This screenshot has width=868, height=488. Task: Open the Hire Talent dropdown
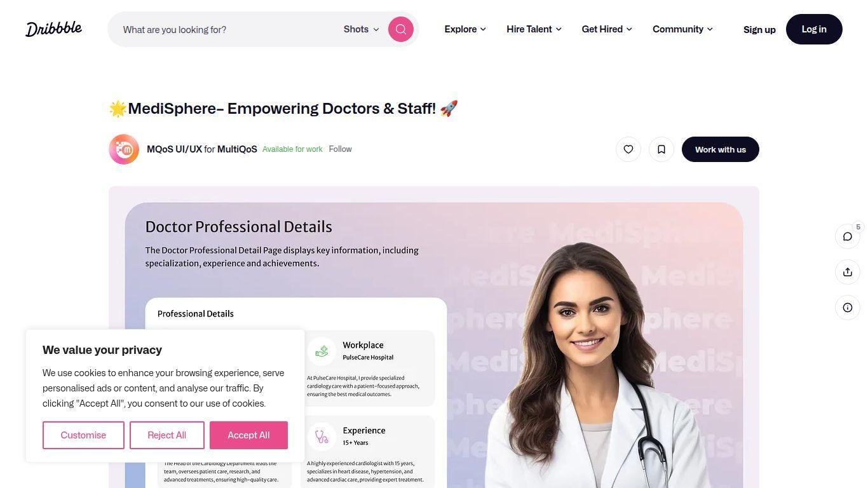tap(534, 29)
